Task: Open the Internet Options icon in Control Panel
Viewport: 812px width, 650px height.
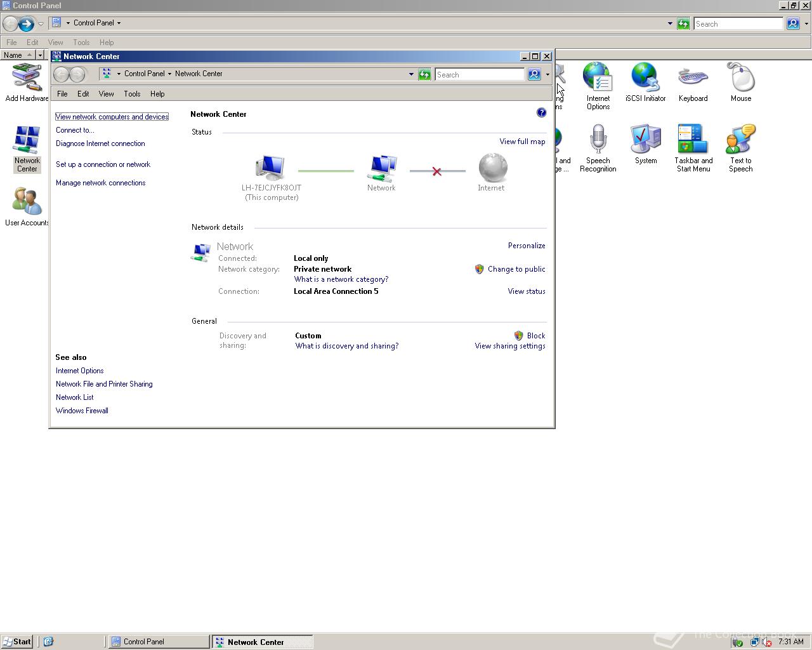Action: tap(598, 86)
